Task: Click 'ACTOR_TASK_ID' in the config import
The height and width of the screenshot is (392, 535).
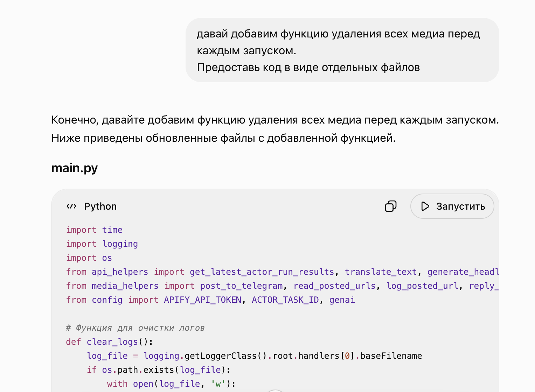Action: tap(285, 300)
